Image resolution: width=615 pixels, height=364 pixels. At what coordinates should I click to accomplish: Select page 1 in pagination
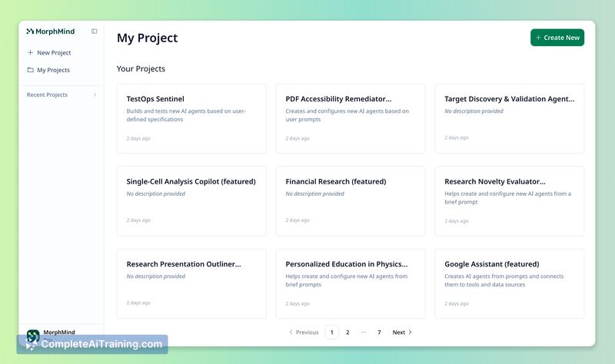click(x=332, y=333)
